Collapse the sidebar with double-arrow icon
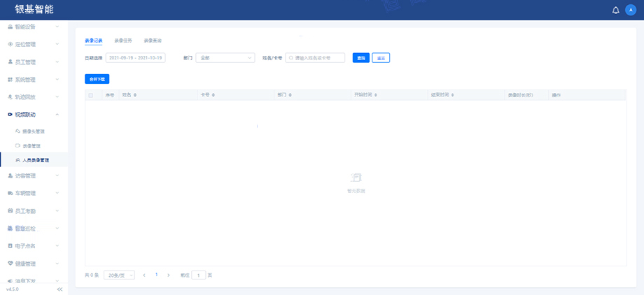 click(x=59, y=289)
